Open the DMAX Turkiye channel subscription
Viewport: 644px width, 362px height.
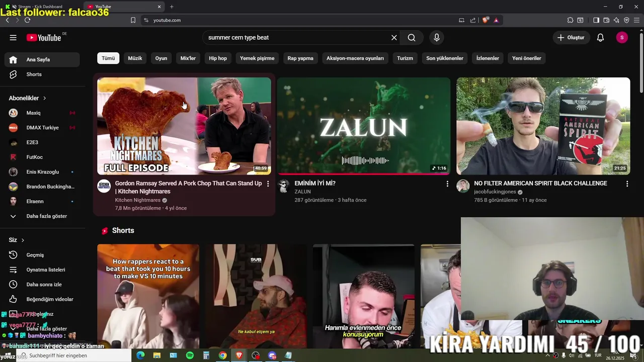tap(42, 128)
